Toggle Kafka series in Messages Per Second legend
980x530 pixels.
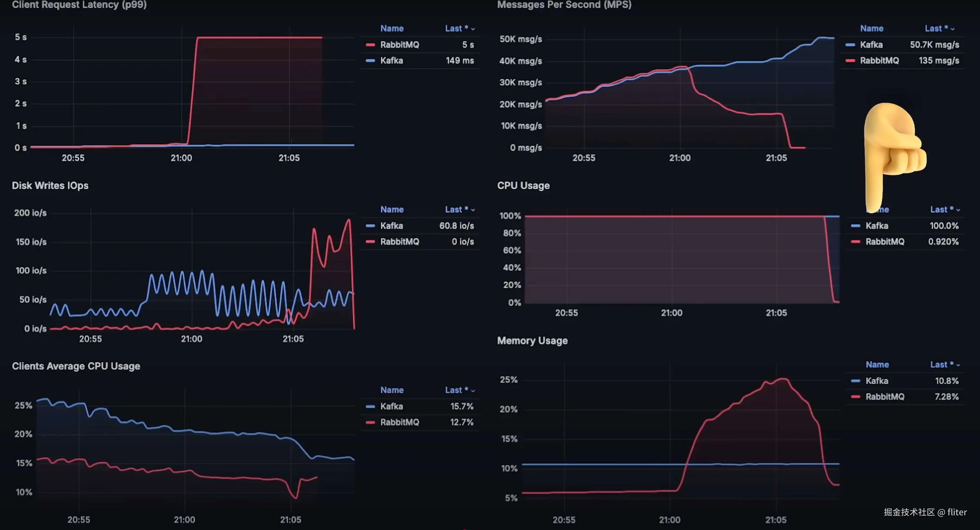pyautogui.click(x=871, y=45)
